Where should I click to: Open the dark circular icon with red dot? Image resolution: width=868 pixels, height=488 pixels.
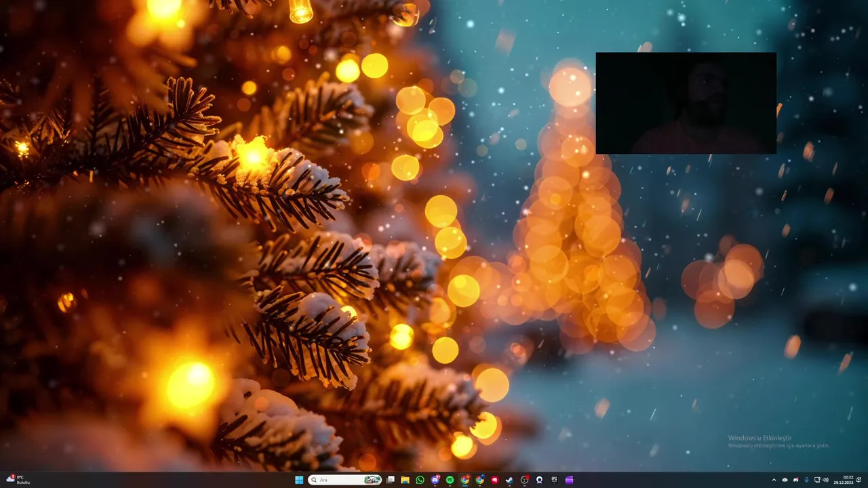(x=524, y=480)
